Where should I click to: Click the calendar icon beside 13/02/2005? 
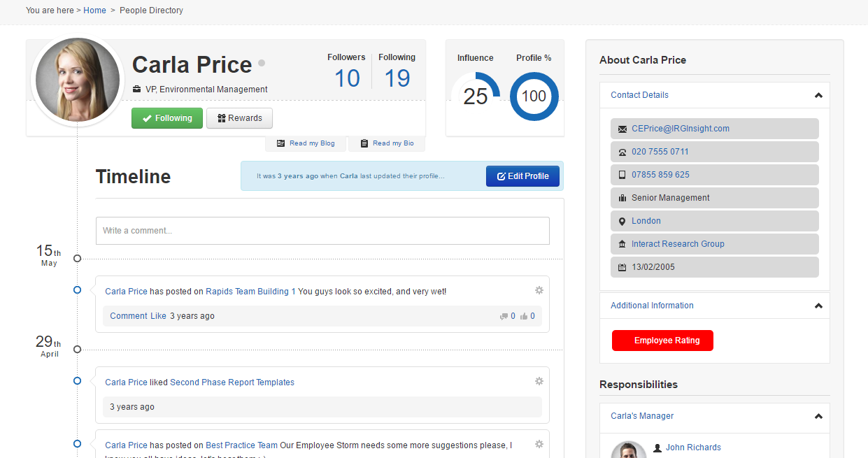[622, 267]
